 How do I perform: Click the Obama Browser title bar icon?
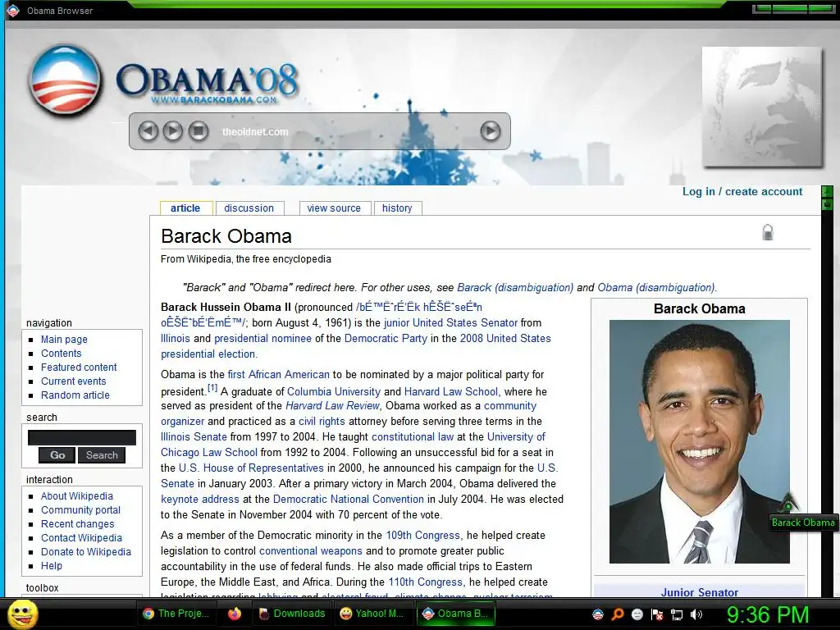(x=13, y=10)
